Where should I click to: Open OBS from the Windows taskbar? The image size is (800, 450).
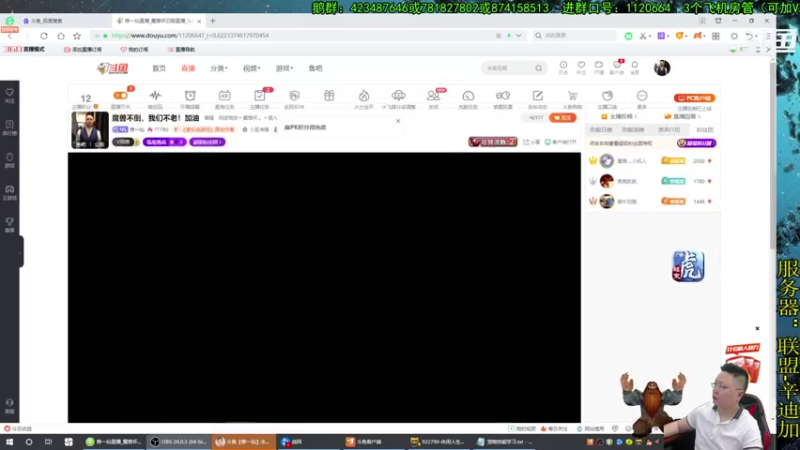[178, 442]
